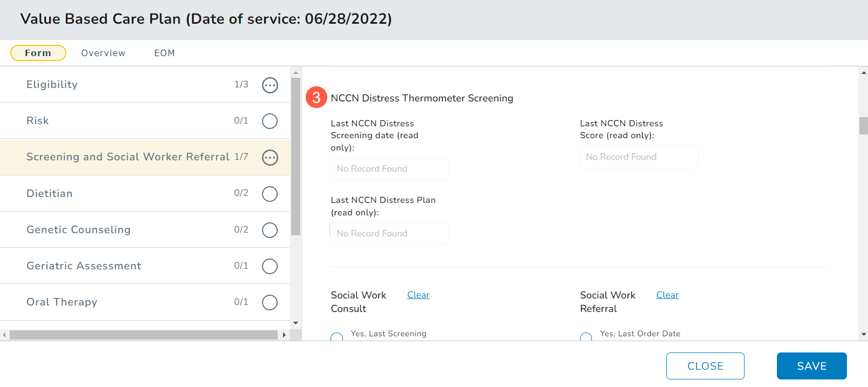Click Screening and Social Worker Referral status icon
The height and width of the screenshot is (387, 868).
pyautogui.click(x=270, y=158)
